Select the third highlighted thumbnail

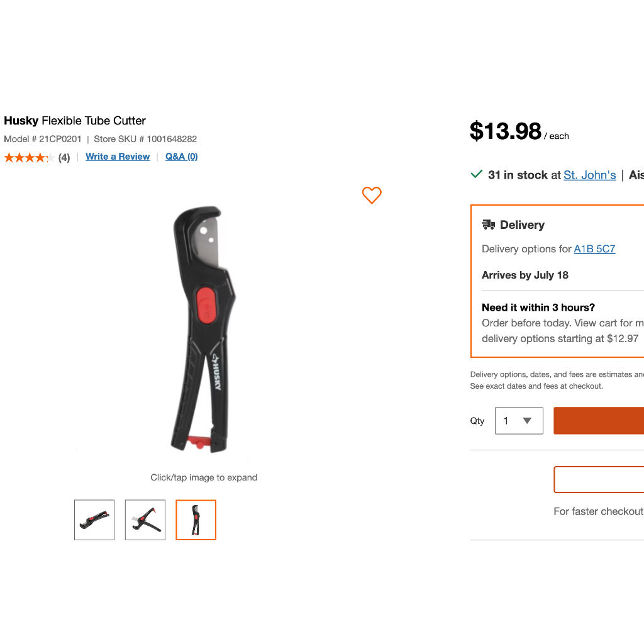[x=196, y=520]
